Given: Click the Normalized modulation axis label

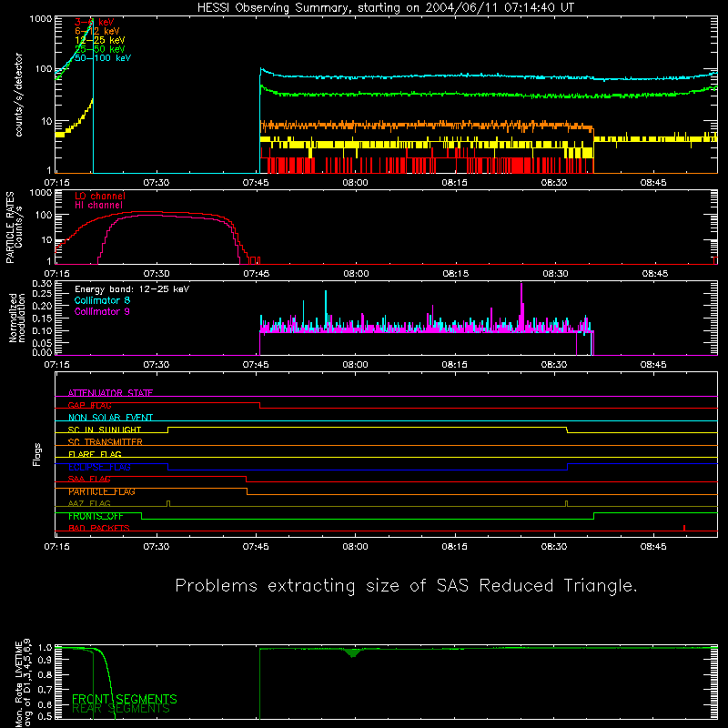Looking at the screenshot, I should 17,318.
